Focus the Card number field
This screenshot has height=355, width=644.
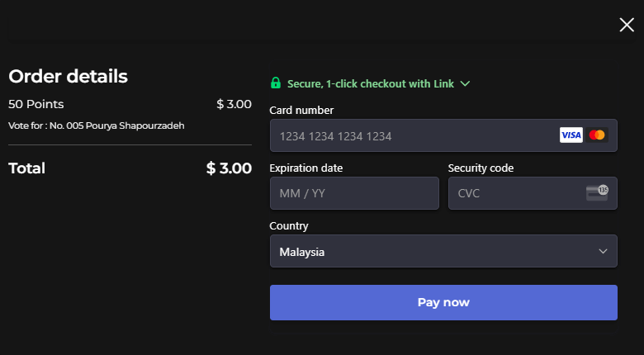click(x=413, y=135)
